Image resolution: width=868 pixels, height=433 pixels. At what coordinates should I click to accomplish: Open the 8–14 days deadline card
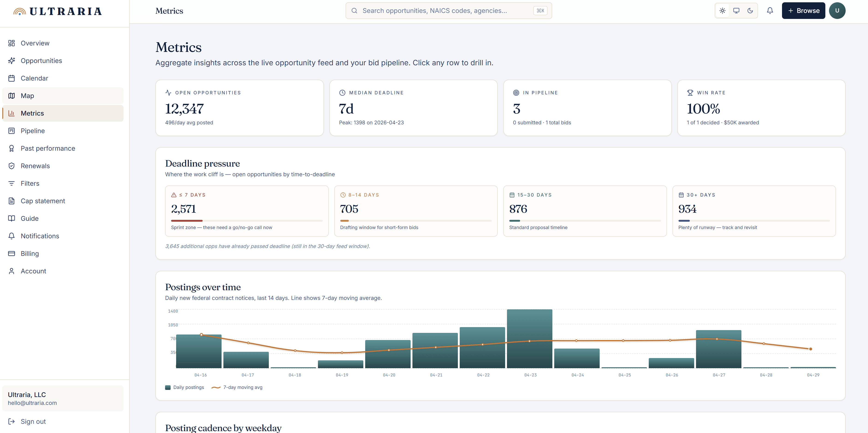(416, 211)
